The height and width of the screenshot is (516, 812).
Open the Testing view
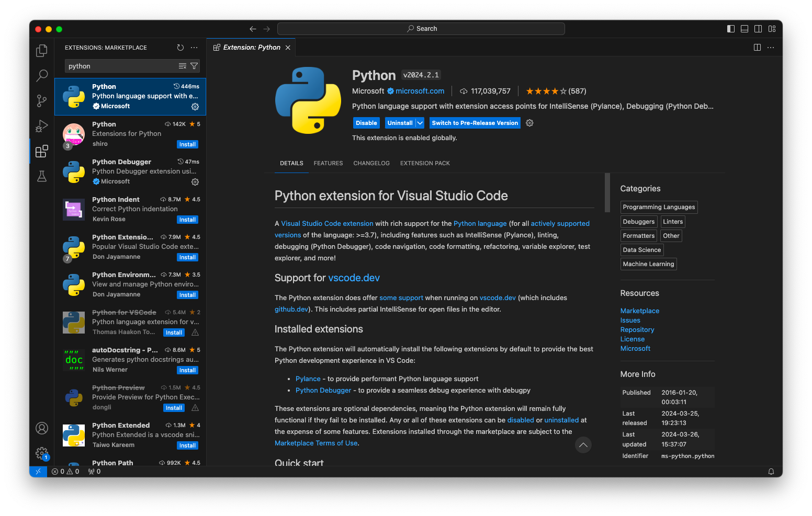tap(42, 176)
